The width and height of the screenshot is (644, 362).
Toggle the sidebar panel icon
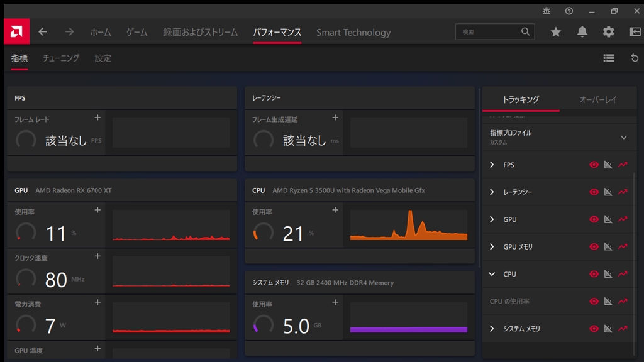point(635,31)
